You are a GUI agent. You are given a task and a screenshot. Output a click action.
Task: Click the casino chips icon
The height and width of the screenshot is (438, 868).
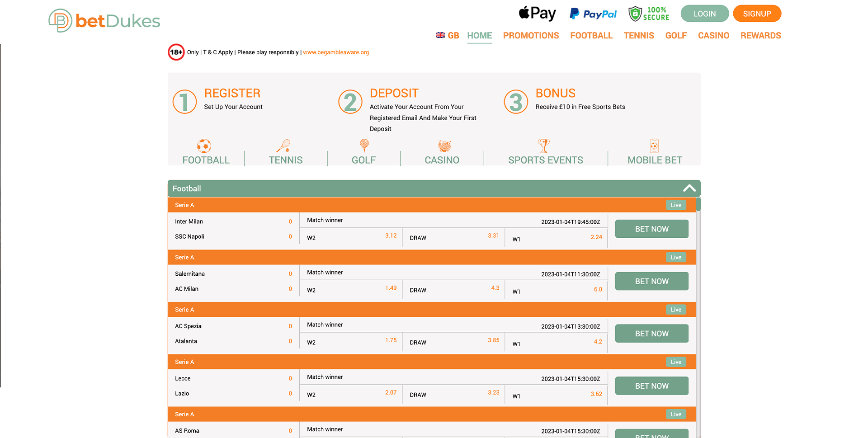[x=444, y=146]
